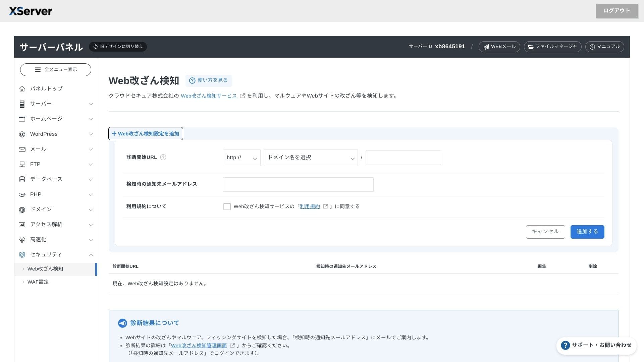Select Web改ざん検知 in sidebar
This screenshot has height=362, width=644.
pos(55,269)
